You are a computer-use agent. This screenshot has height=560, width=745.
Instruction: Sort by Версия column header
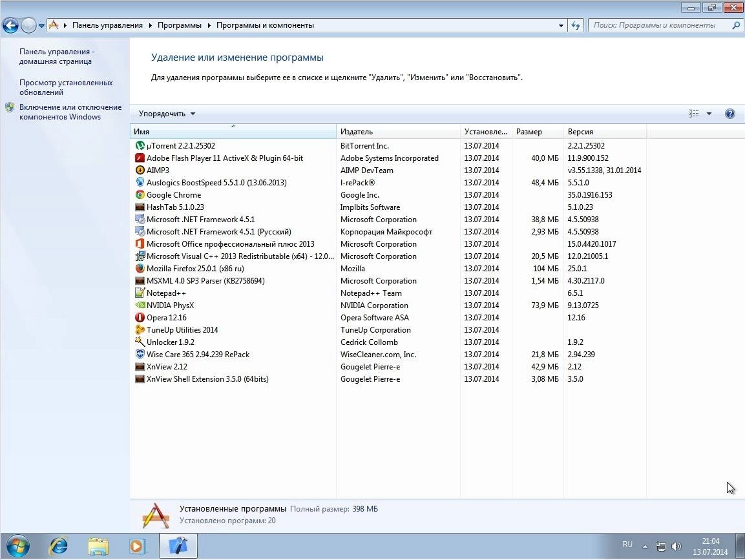(605, 132)
